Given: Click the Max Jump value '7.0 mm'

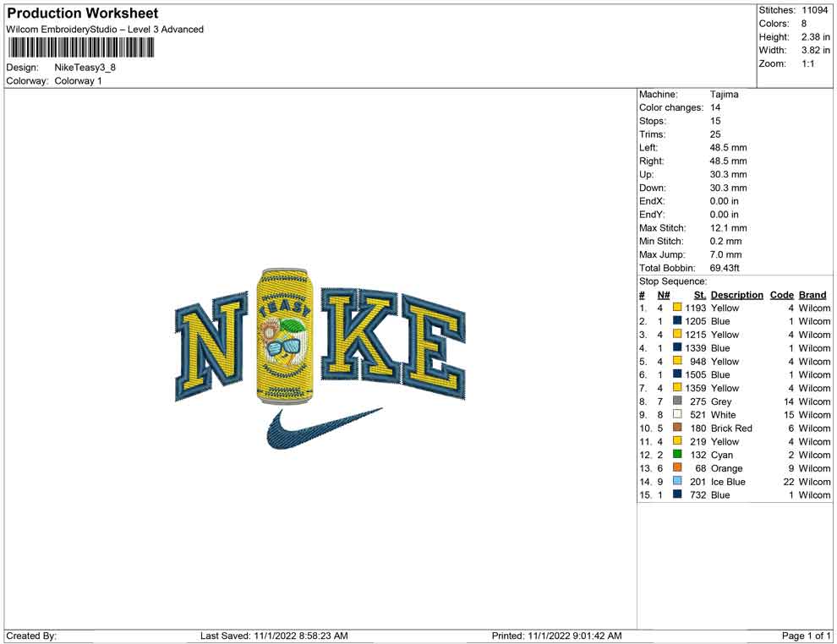Looking at the screenshot, I should click(x=725, y=254).
